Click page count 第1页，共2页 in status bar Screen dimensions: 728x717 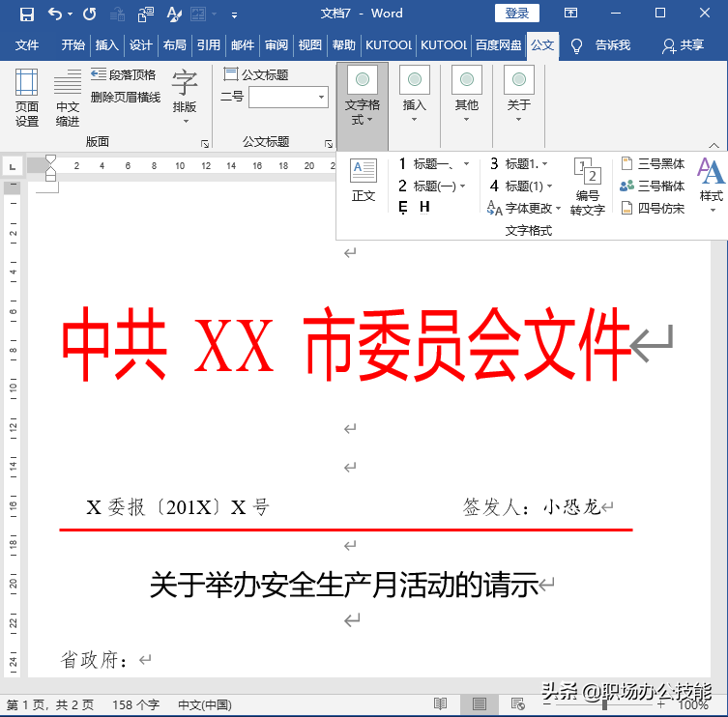click(x=49, y=705)
